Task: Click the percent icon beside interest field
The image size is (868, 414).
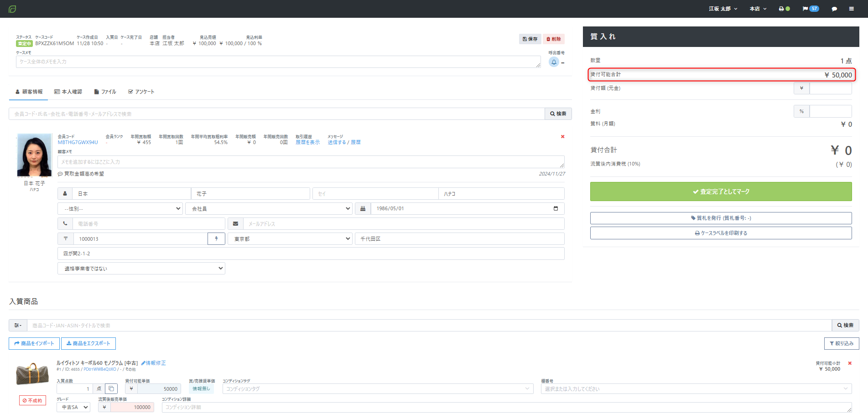Action: pos(801,111)
